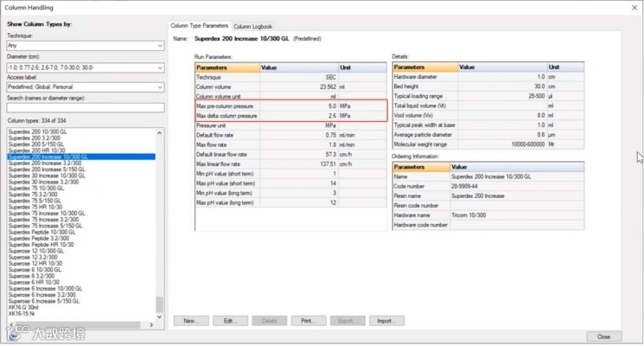Select Superdex Peptide 10/300 GL in the list
This screenshot has width=644, height=346.
pos(41,232)
